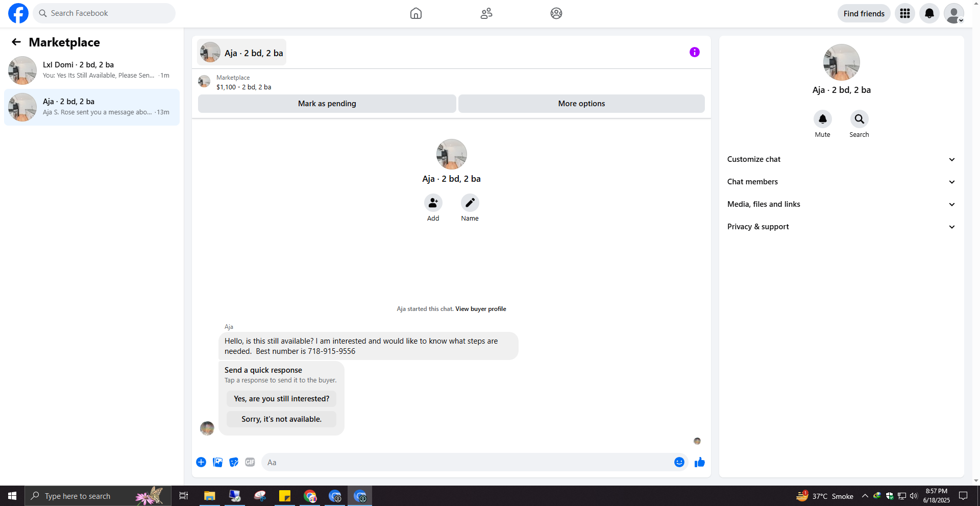Viewport: 980px width, 506px height.
Task: Open More options for the listing
Action: coord(581,104)
